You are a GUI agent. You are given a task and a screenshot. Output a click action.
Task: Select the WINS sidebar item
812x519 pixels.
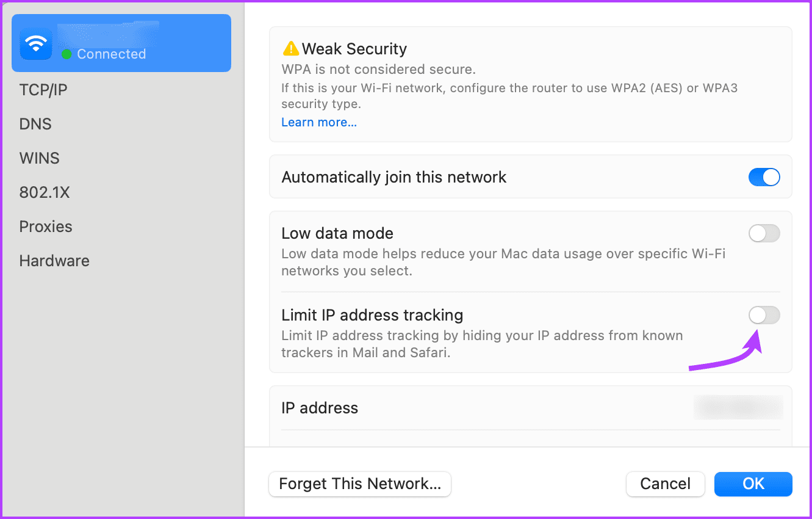[x=39, y=158]
